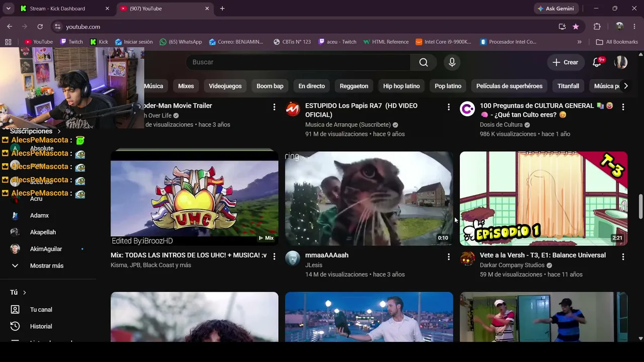Open the Chrome profile avatar in toolbar
This screenshot has height=362, width=644.
pyautogui.click(x=619, y=27)
